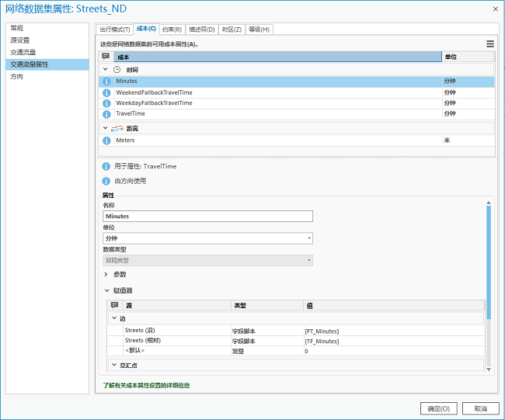Collapse the 赋值器 section
This screenshot has width=505, height=420.
(x=106, y=290)
